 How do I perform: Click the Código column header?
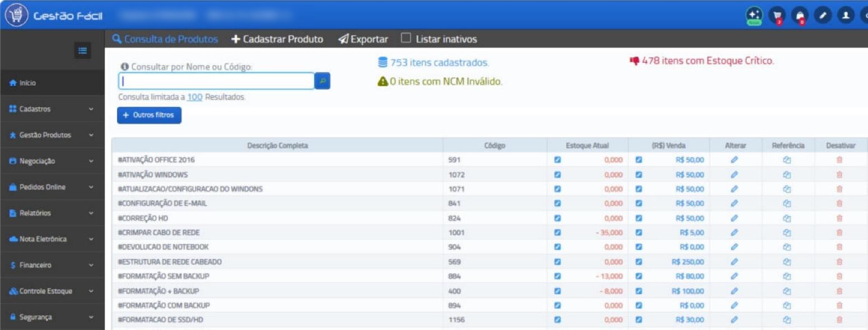494,145
